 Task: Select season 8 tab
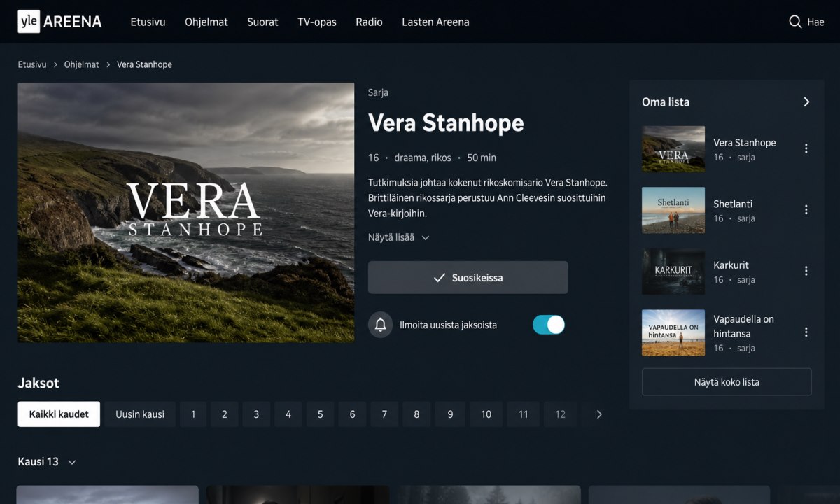(x=416, y=414)
